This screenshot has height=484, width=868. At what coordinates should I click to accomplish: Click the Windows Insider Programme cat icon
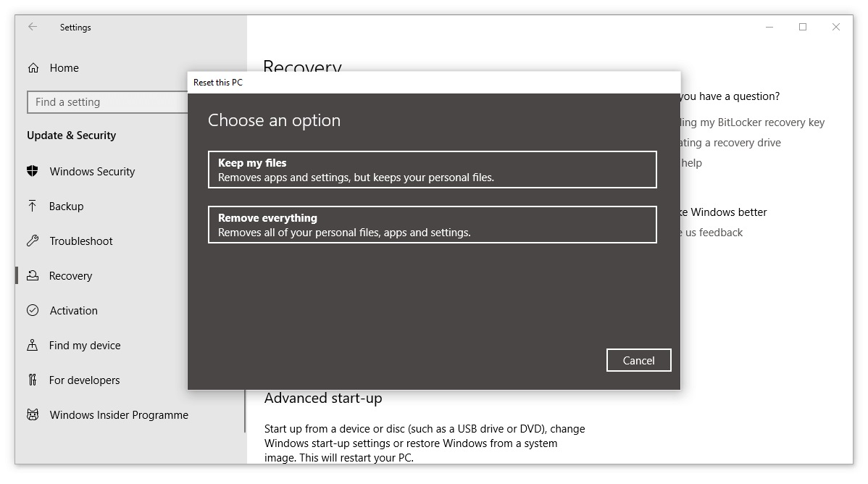pos(33,415)
